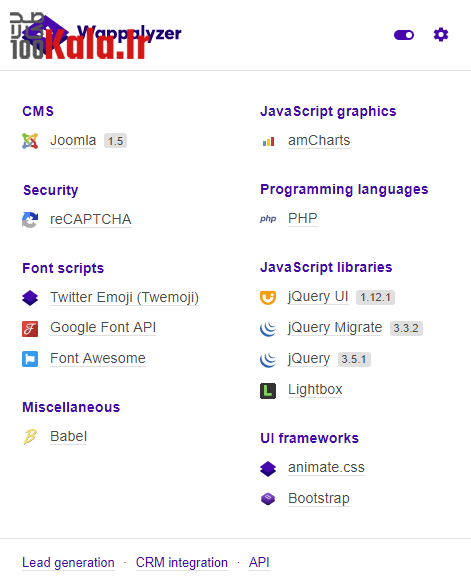The height and width of the screenshot is (584, 471).
Task: Click the jQuery 3.5.1 row icon
Action: [x=268, y=359]
